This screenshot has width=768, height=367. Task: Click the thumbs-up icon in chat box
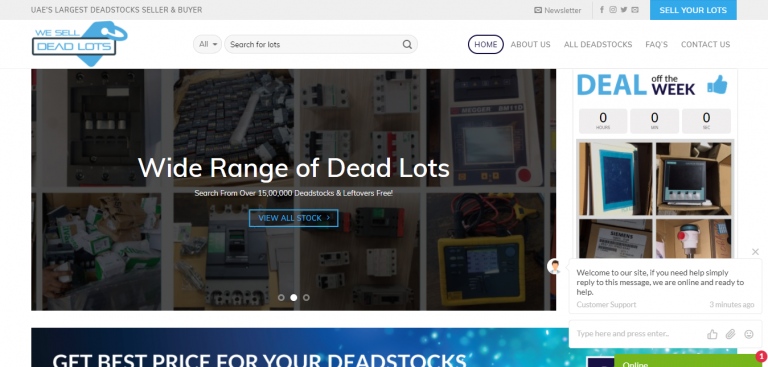(712, 334)
